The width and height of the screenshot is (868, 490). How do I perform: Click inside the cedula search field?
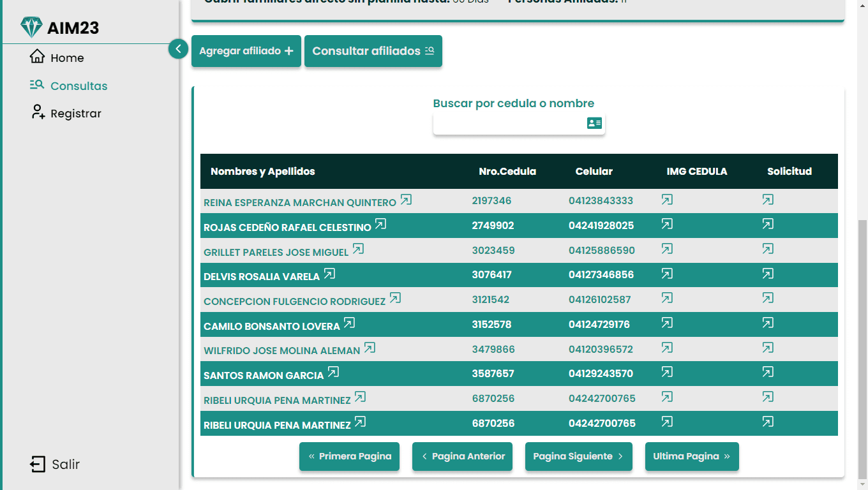pos(511,123)
